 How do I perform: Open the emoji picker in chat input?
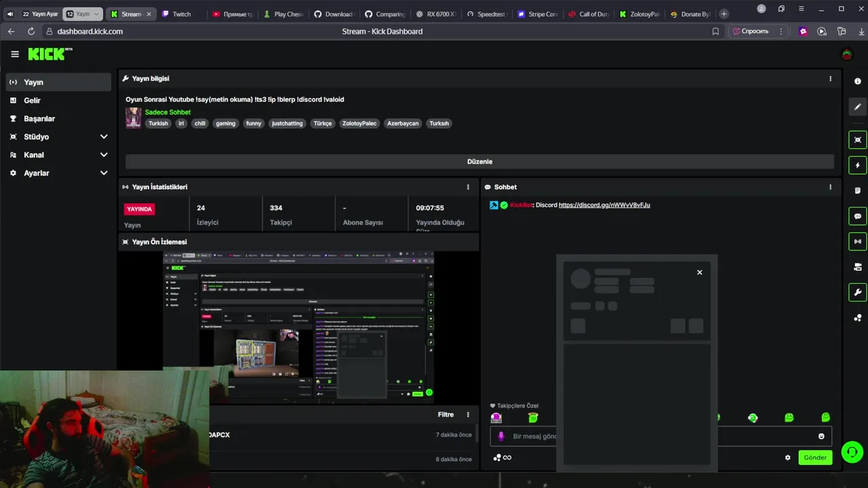click(822, 436)
